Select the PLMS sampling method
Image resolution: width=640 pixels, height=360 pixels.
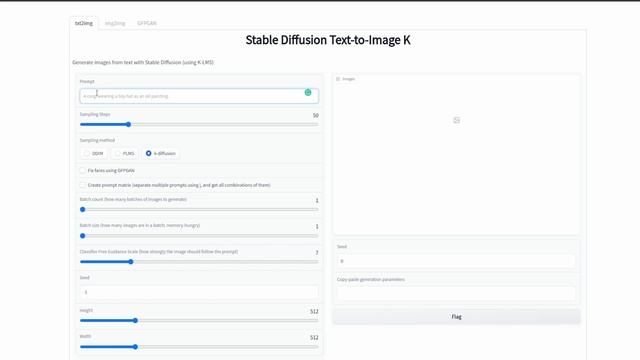point(124,153)
